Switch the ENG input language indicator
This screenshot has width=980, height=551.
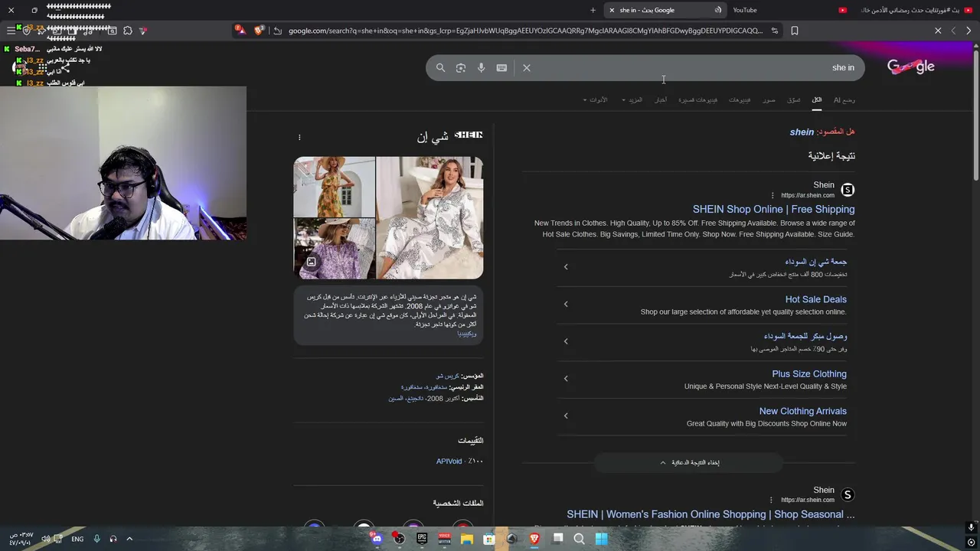click(77, 539)
